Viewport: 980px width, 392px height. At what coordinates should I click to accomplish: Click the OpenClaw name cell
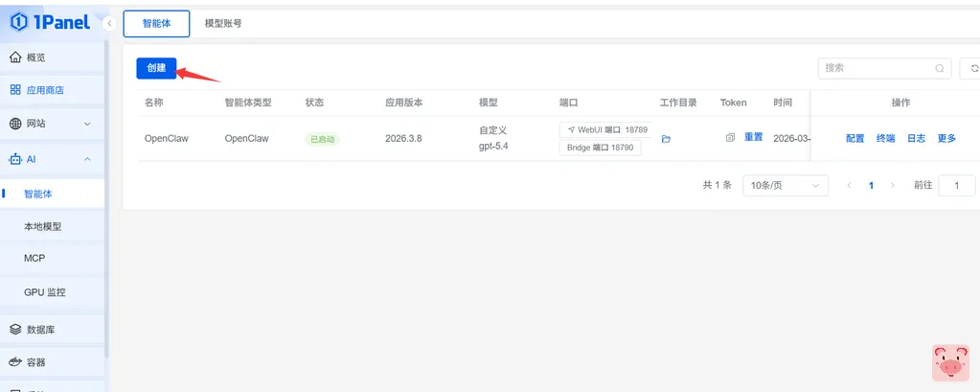167,138
